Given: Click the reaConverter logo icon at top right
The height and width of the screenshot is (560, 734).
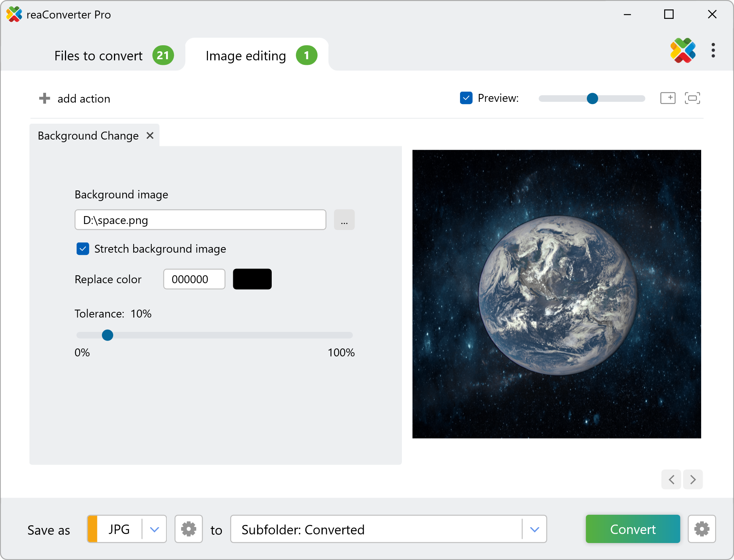Looking at the screenshot, I should [x=683, y=51].
